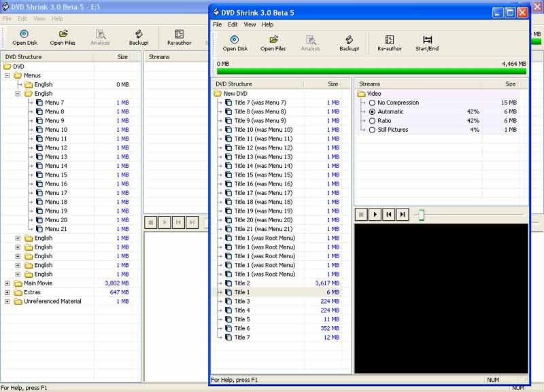Select the Still Pictures option
This screenshot has width=544, height=392.
[x=372, y=130]
